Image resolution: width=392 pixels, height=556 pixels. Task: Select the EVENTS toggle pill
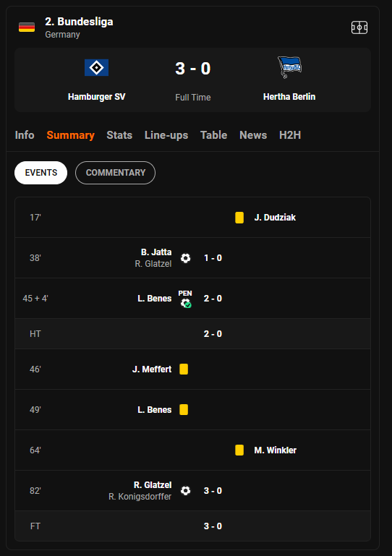(41, 173)
